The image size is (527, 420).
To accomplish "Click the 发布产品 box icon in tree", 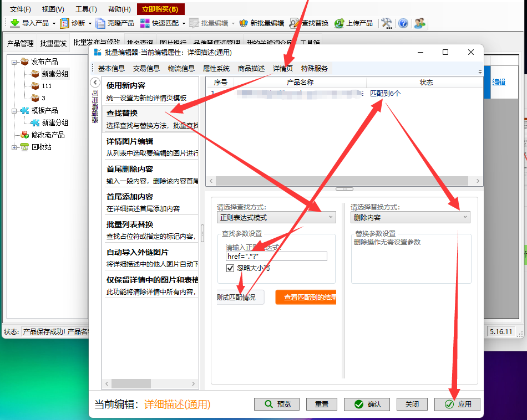I will click(24, 62).
